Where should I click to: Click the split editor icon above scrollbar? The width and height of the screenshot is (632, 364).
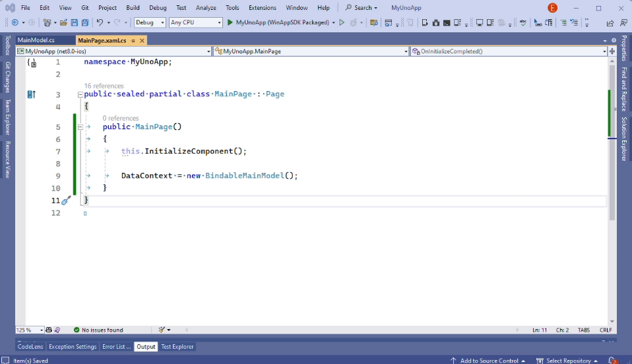pyautogui.click(x=612, y=51)
